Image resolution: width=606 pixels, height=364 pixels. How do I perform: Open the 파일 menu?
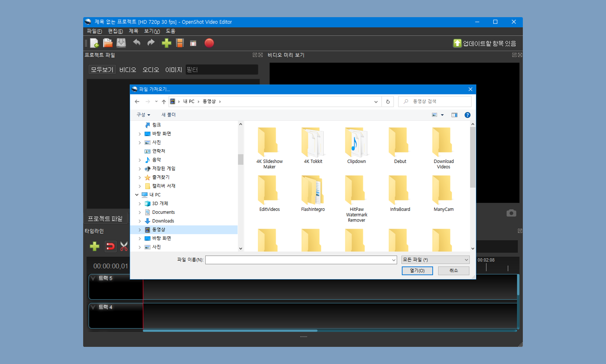(94, 31)
